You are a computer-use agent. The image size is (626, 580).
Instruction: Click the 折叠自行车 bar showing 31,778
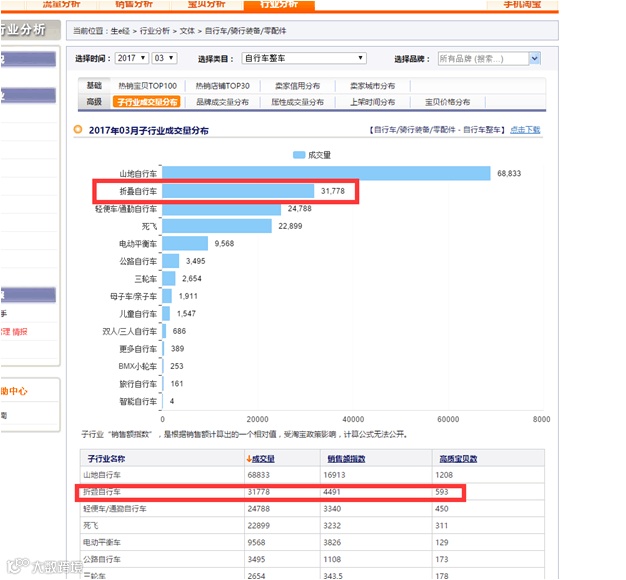(238, 191)
